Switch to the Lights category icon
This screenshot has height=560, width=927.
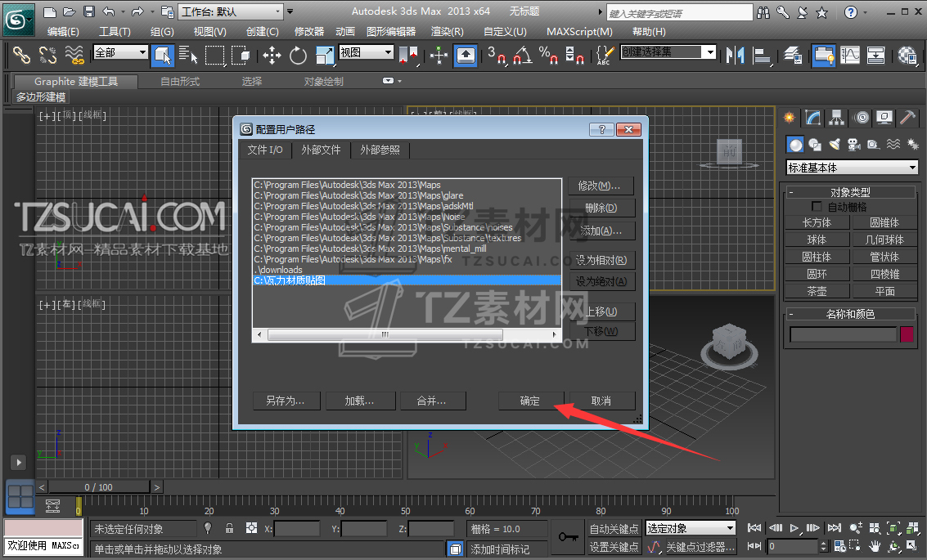[x=834, y=145]
